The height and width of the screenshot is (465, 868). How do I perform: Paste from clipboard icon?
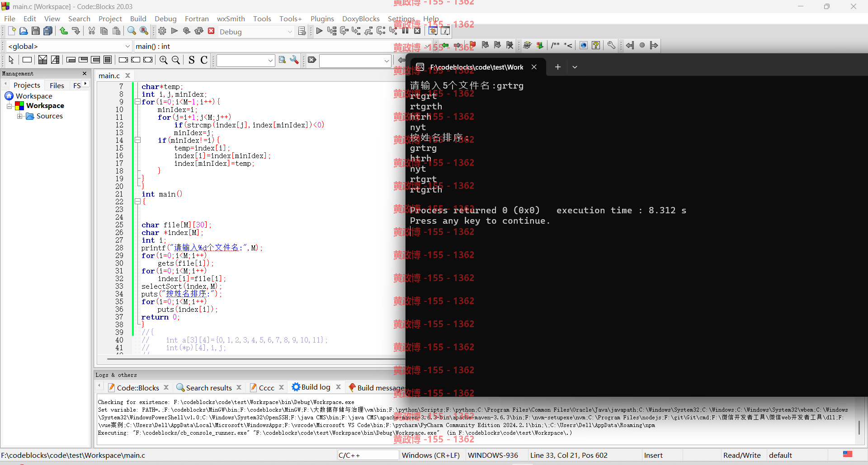point(117,31)
